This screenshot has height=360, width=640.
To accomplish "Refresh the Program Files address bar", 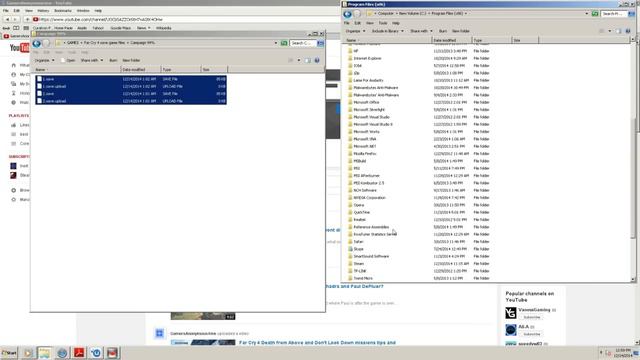I will click(x=595, y=14).
